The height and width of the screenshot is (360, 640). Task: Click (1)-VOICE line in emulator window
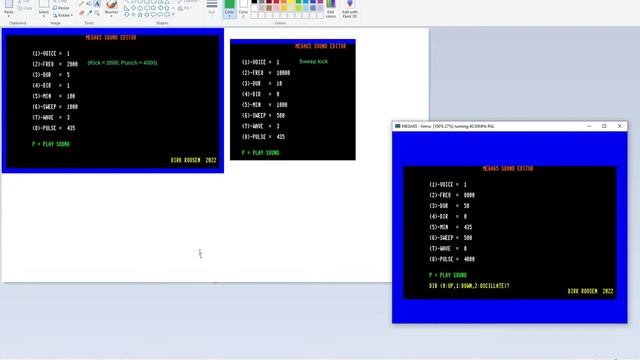(x=448, y=184)
